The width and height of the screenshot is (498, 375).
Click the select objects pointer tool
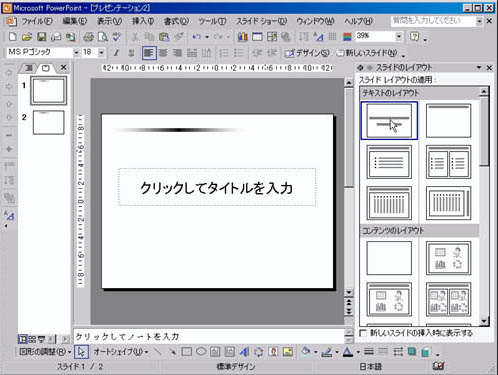tap(81, 352)
